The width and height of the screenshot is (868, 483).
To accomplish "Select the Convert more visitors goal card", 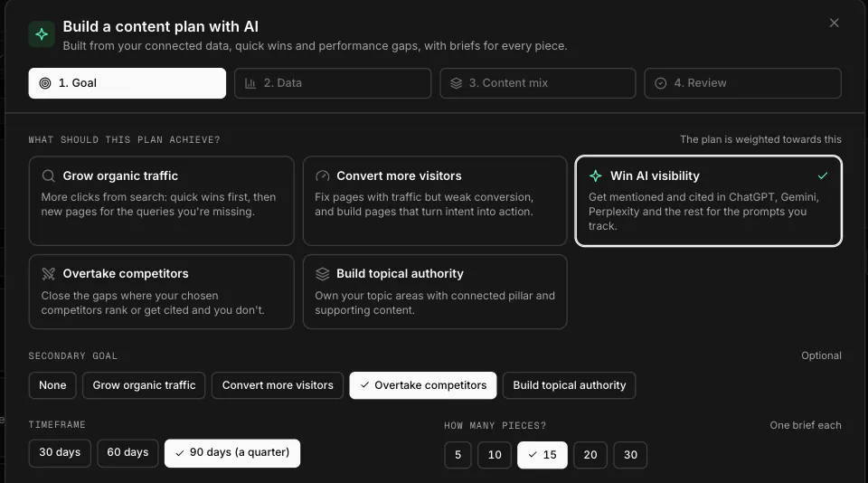I will point(435,201).
